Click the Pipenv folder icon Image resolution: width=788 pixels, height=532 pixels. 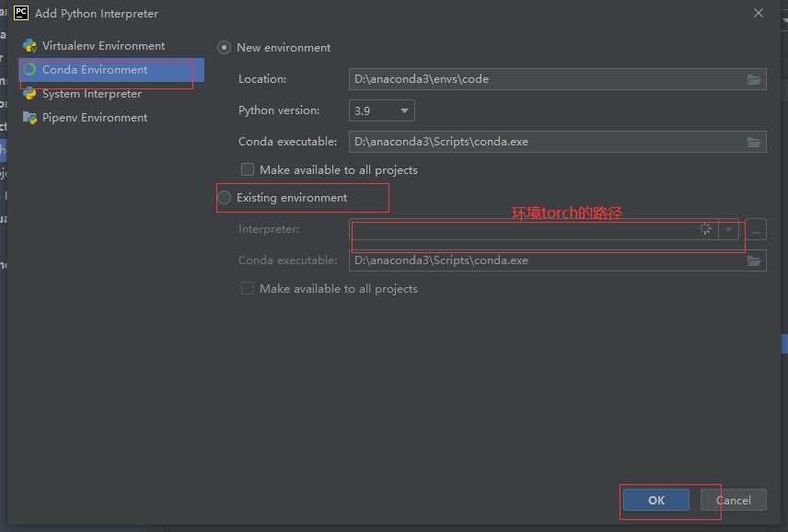tap(29, 118)
